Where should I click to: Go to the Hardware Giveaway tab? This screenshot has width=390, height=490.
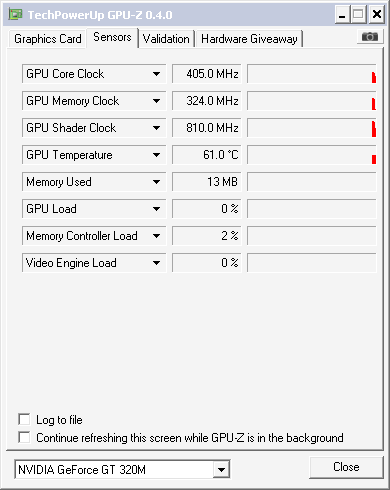(x=249, y=39)
